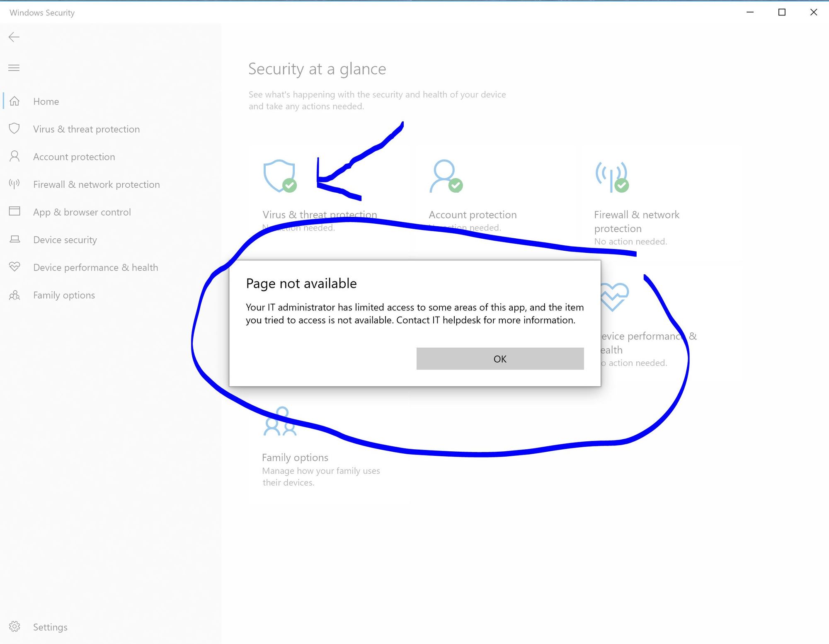Select Firewall & network protection sidebar label

click(97, 184)
